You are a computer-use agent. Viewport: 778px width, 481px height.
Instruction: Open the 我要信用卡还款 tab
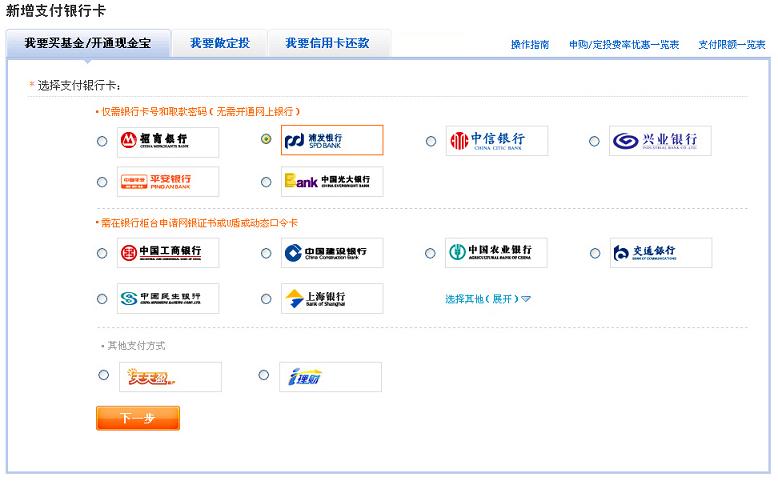click(x=327, y=43)
